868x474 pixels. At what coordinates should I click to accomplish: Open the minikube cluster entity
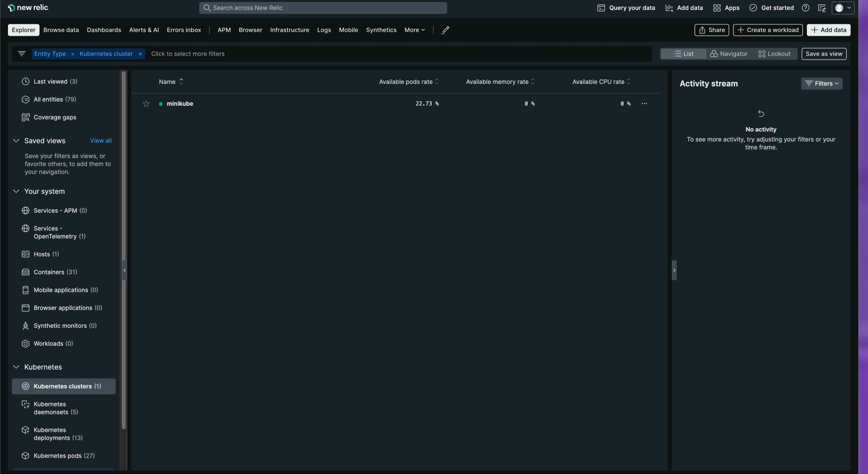pyautogui.click(x=180, y=104)
